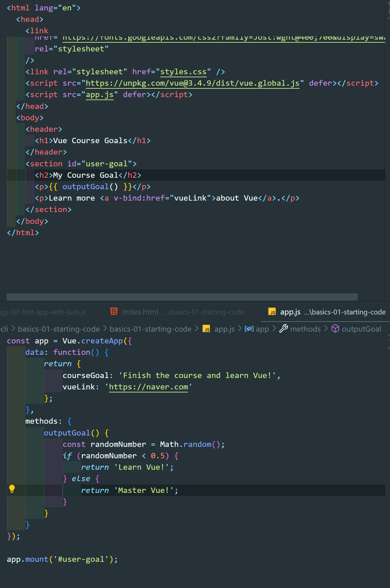
Task: Click the 'Master Vue!' return string
Action: (144, 490)
